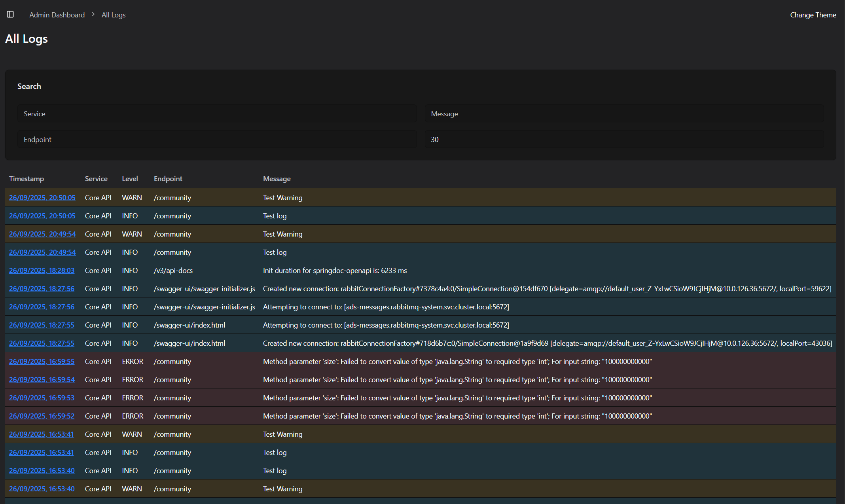Open the 16:59:52 ERROR log timestamp
This screenshot has width=845, height=504.
pos(42,416)
